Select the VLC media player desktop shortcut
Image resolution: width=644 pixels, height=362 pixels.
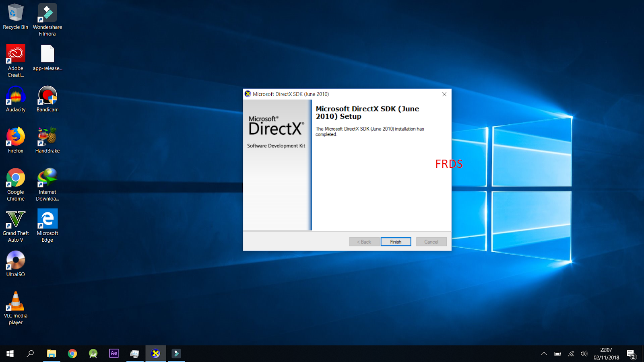click(16, 308)
